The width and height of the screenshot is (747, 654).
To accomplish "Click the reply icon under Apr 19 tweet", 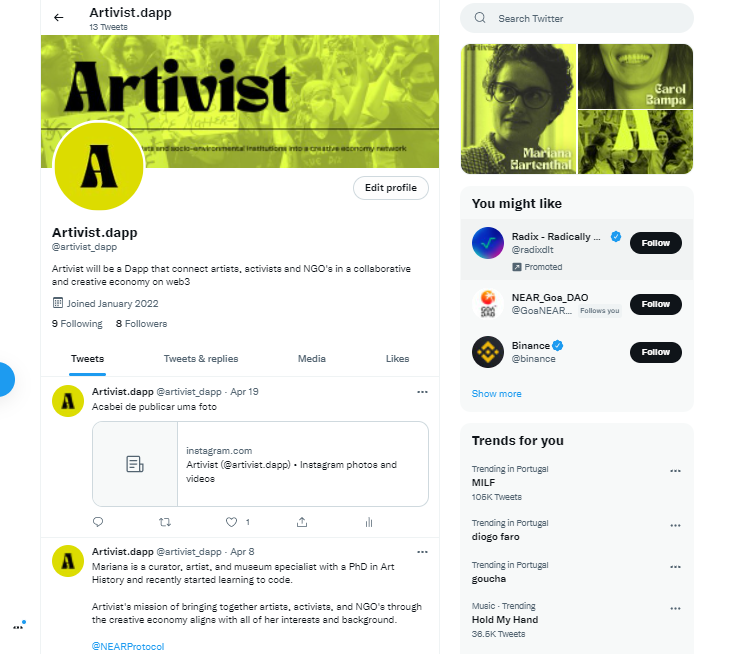I will pyautogui.click(x=98, y=522).
